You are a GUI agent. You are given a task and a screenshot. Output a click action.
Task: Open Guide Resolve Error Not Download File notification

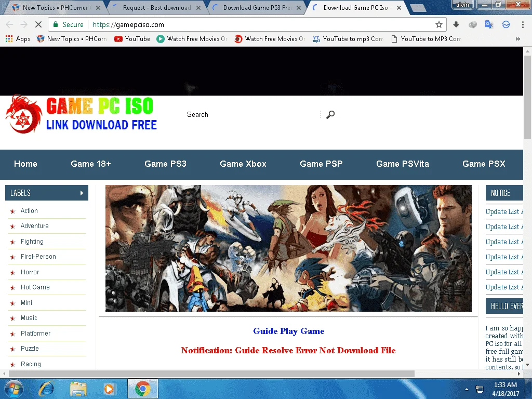click(288, 350)
